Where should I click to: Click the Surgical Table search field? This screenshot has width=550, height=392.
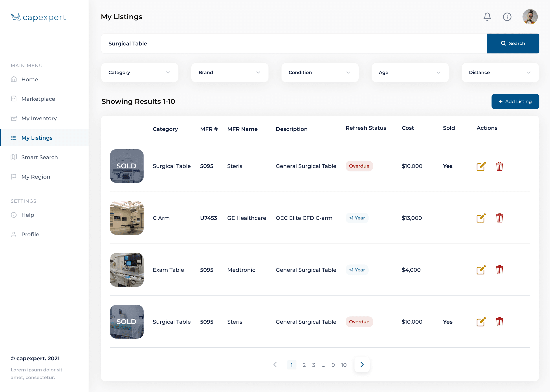[x=294, y=44]
